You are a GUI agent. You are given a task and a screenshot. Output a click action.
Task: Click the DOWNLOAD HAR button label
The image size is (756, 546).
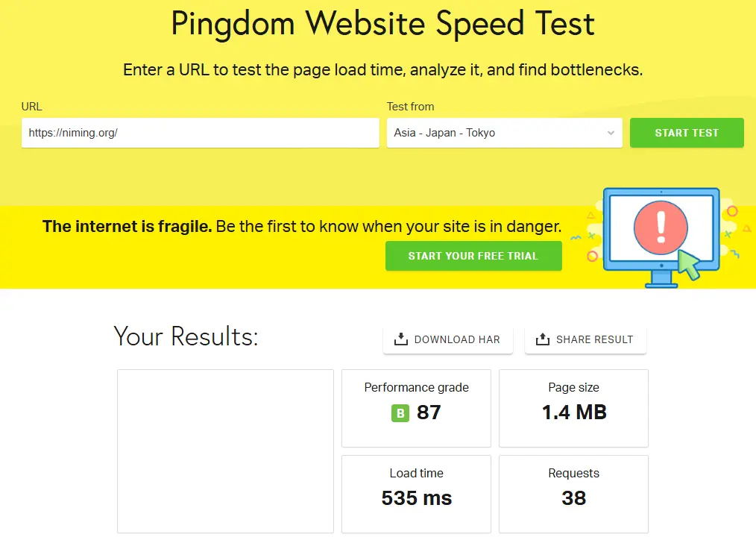coord(457,339)
